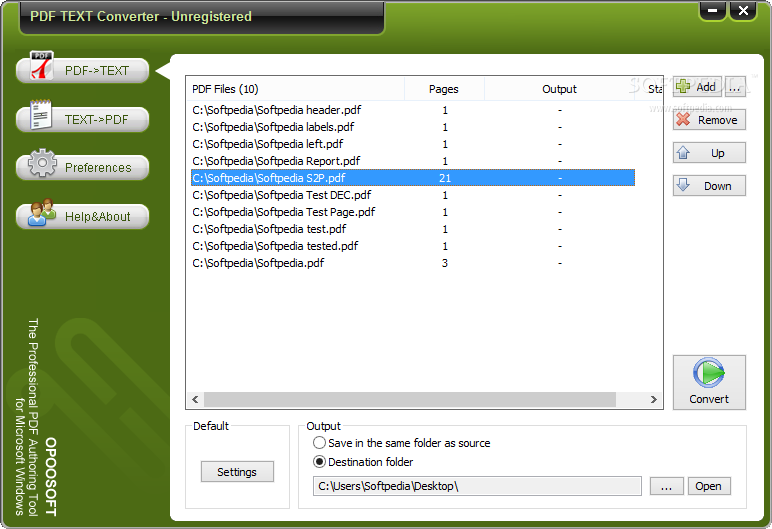
Task: Click the up arrow icon
Action: 683,153
